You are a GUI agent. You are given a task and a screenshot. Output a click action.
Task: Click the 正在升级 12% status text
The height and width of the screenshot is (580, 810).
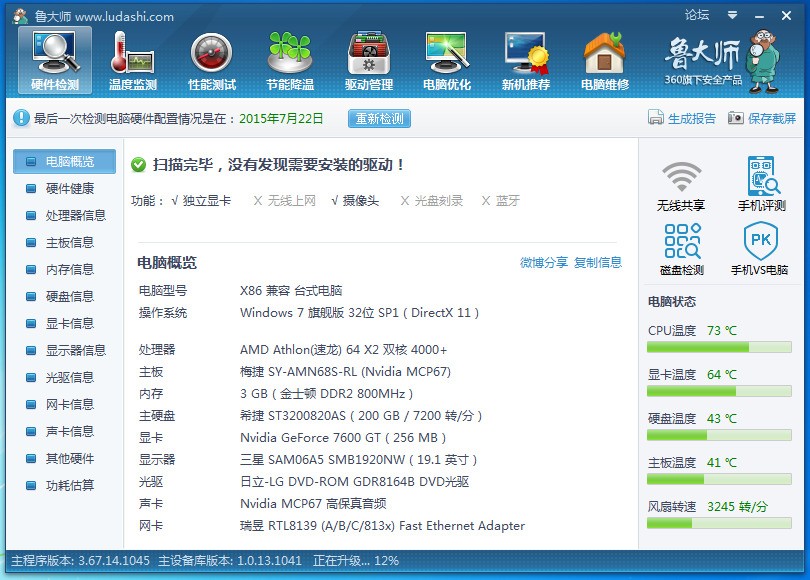click(356, 560)
